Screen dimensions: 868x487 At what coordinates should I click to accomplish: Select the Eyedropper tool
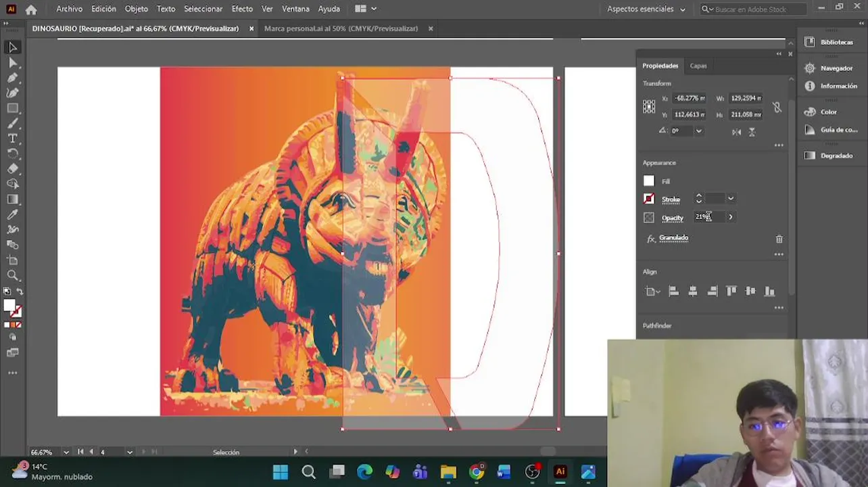pos(12,214)
